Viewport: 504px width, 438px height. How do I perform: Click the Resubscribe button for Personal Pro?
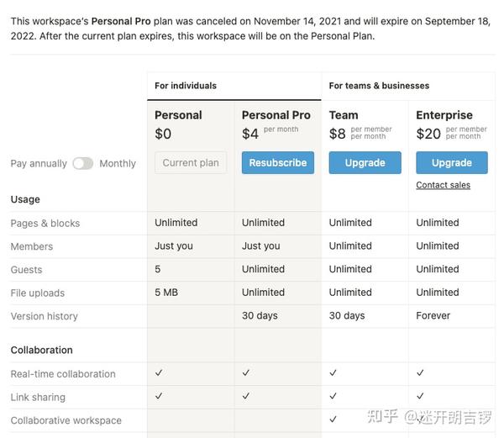pos(277,163)
